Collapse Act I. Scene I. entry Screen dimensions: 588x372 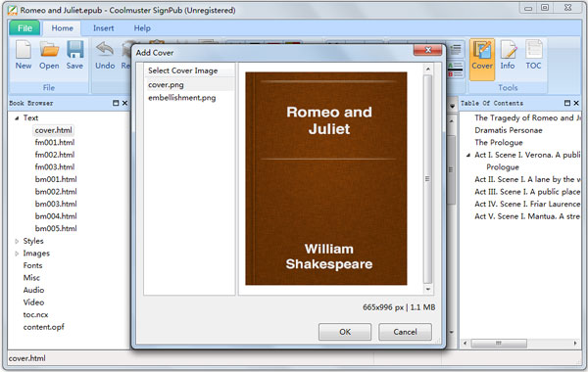[468, 155]
